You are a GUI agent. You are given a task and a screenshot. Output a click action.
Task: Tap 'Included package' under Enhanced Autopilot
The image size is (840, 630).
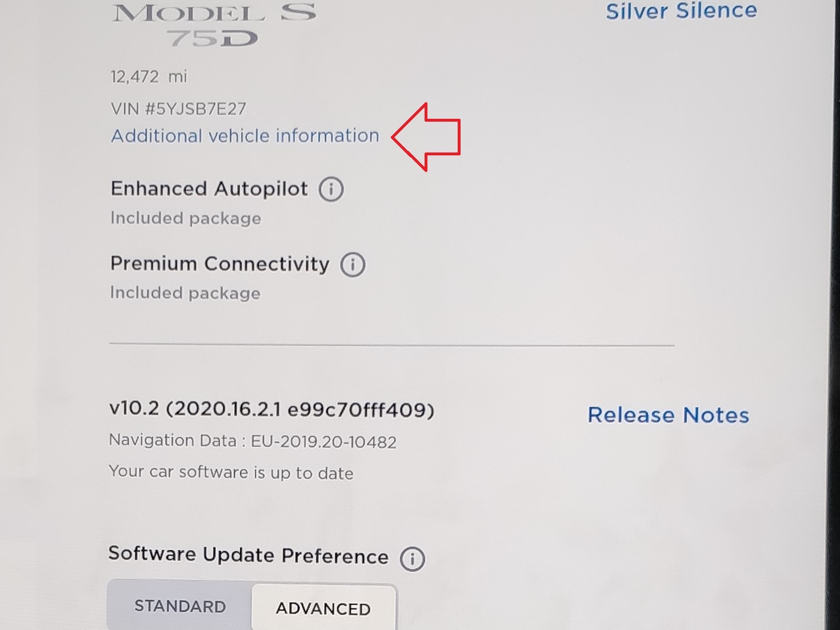click(186, 218)
